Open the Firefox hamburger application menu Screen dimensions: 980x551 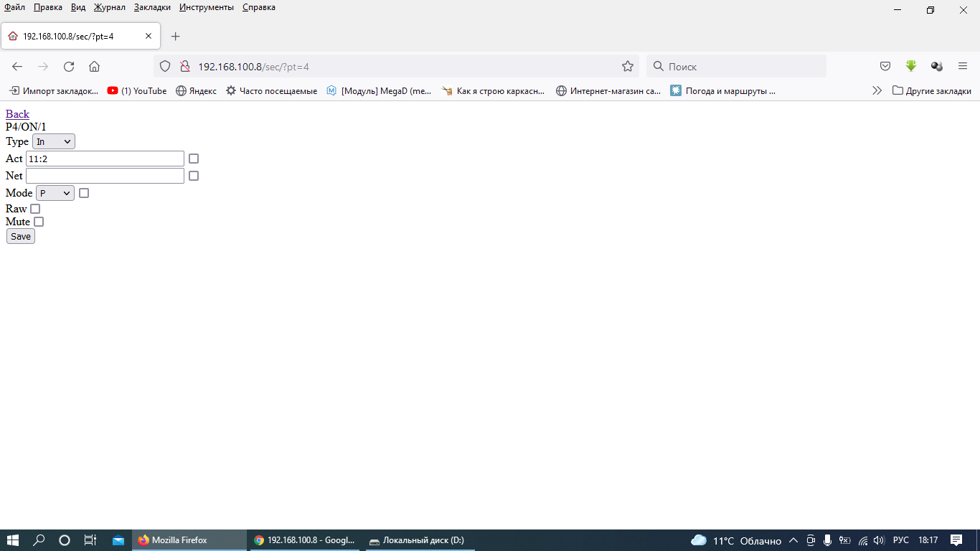963,67
